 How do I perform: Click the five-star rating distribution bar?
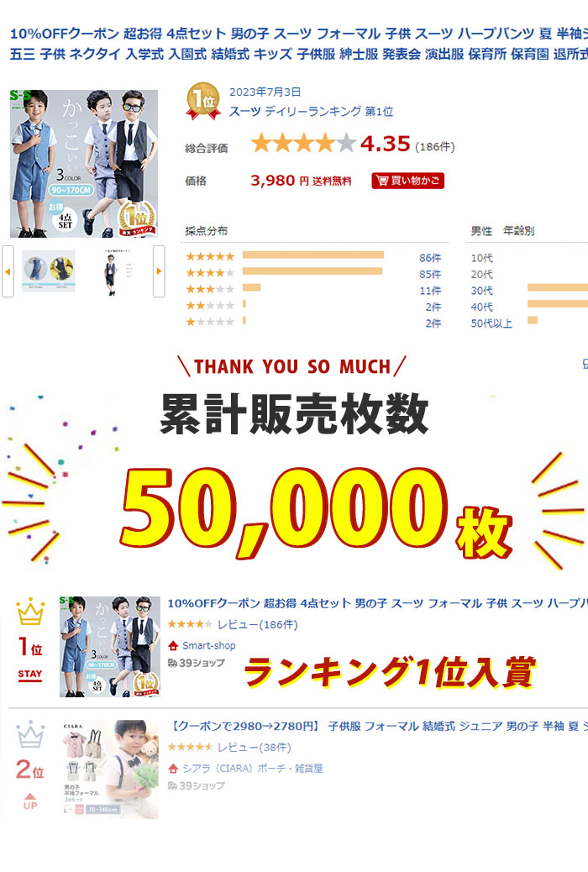tap(313, 255)
